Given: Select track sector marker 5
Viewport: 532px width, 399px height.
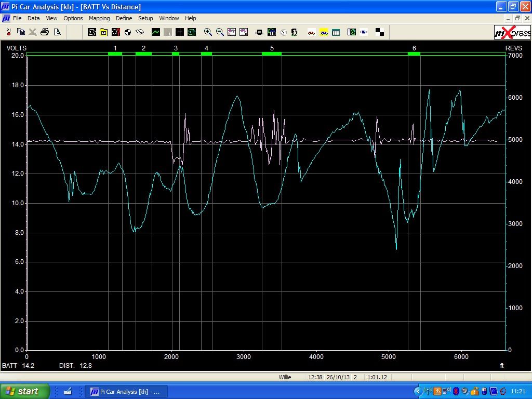Looking at the screenshot, I should click(x=272, y=54).
